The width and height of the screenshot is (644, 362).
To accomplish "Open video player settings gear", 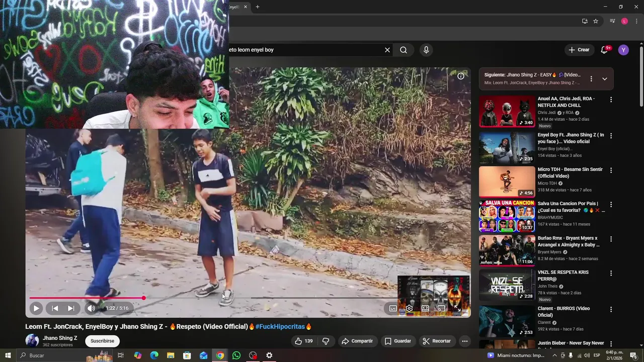I will click(x=409, y=308).
